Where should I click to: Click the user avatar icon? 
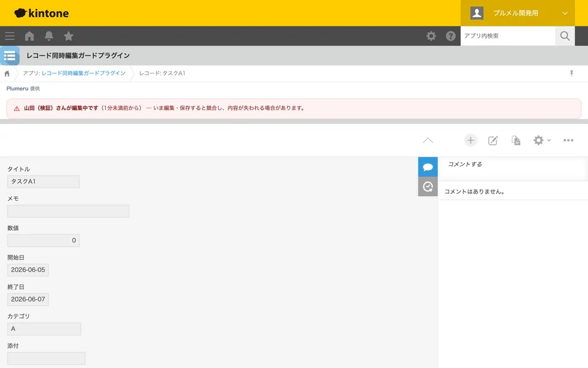point(477,13)
